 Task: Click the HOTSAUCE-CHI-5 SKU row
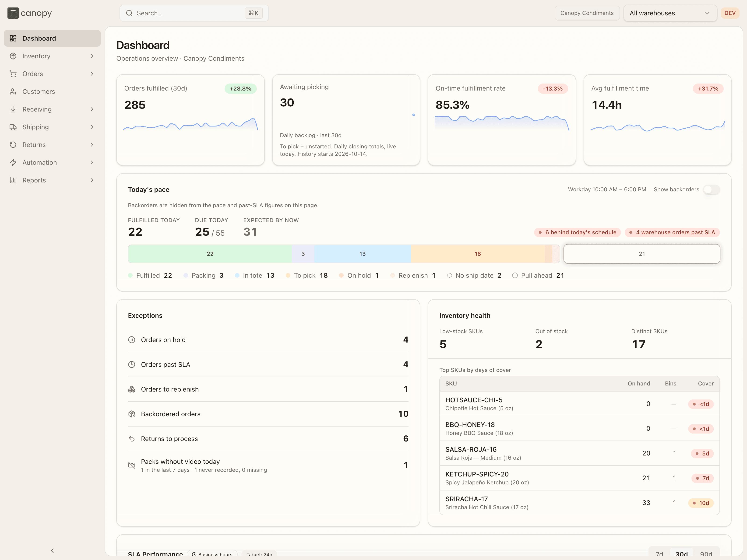tap(579, 404)
